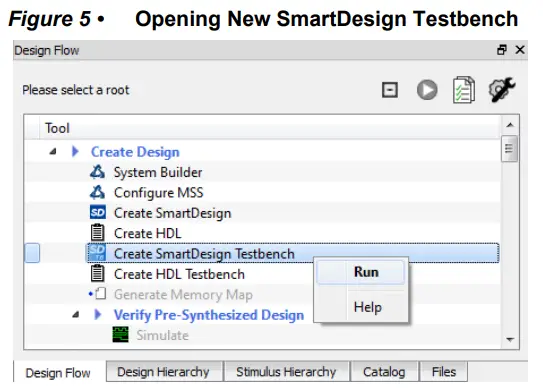Select the Configure MSS item
Image resolution: width=543 pixels, height=392 pixels.
[159, 193]
